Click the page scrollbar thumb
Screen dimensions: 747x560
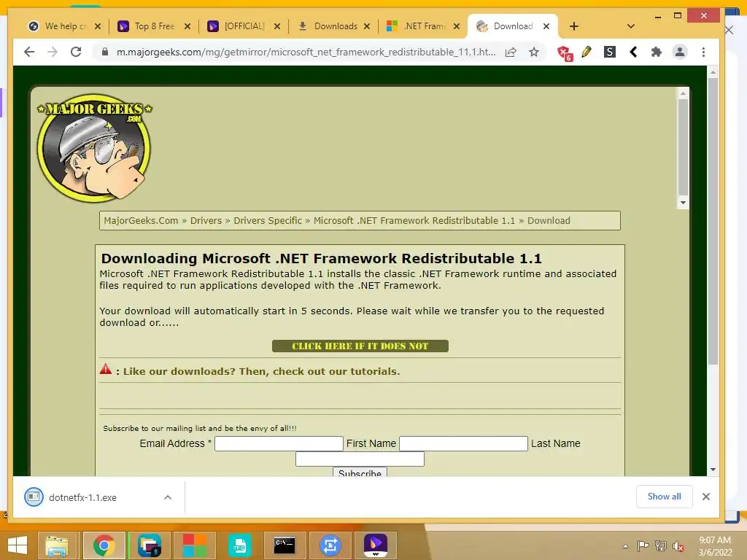(713, 222)
